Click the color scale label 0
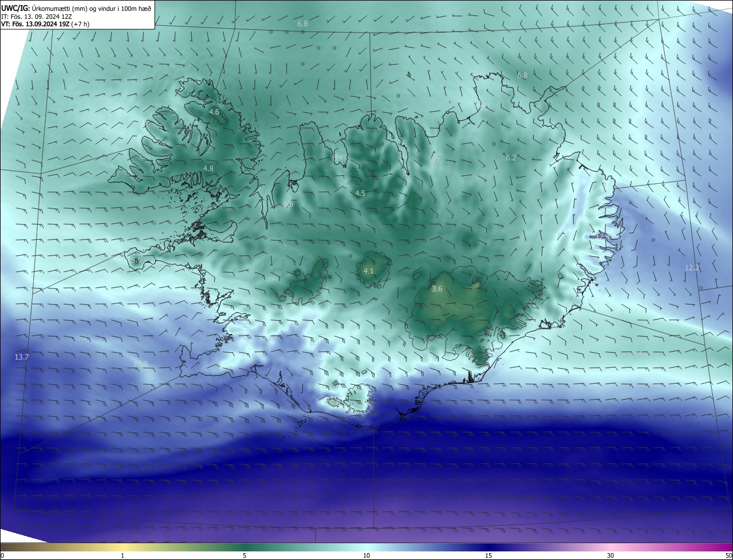 click(2, 555)
